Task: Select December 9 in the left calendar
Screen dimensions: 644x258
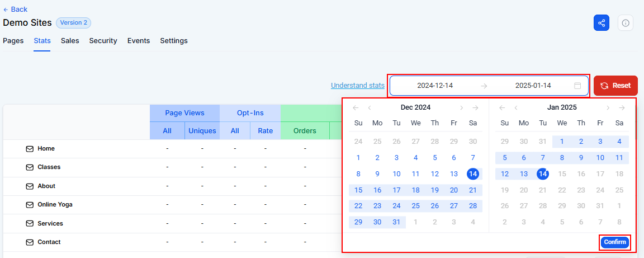Action: [x=377, y=174]
